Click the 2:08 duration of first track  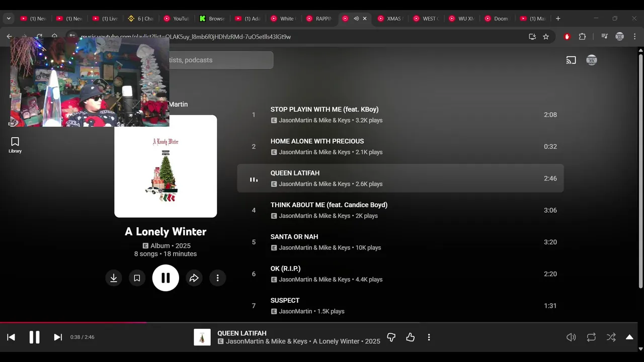pos(550,115)
